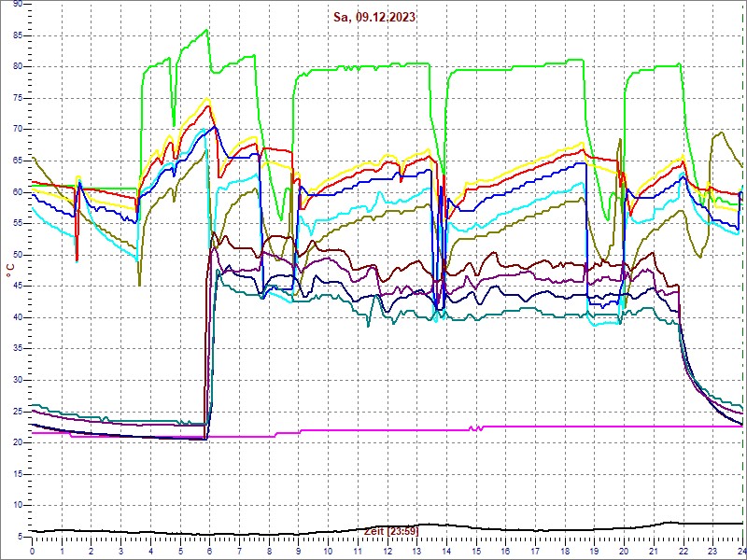Click hour 21 on the time axis
This screenshot has height=560, width=747.
click(x=654, y=551)
